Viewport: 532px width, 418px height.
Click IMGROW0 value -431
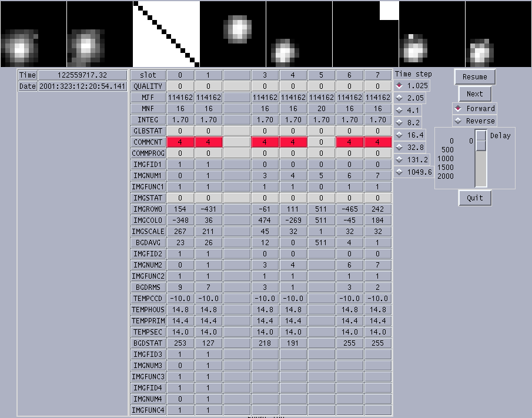[208, 209]
